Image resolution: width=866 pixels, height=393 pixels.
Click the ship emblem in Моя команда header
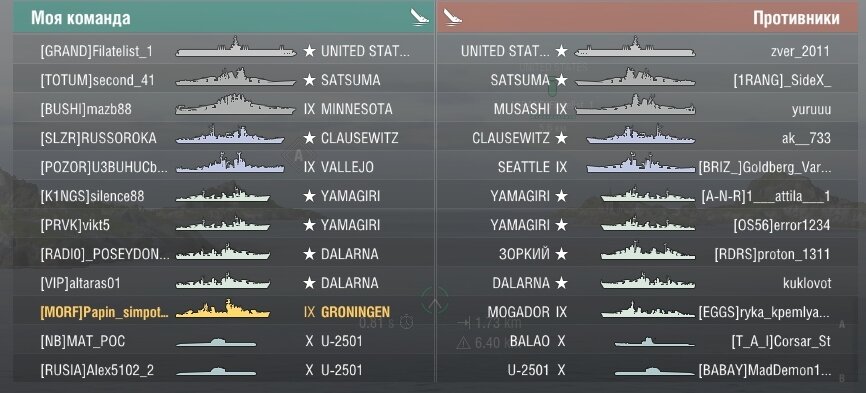pos(420,17)
